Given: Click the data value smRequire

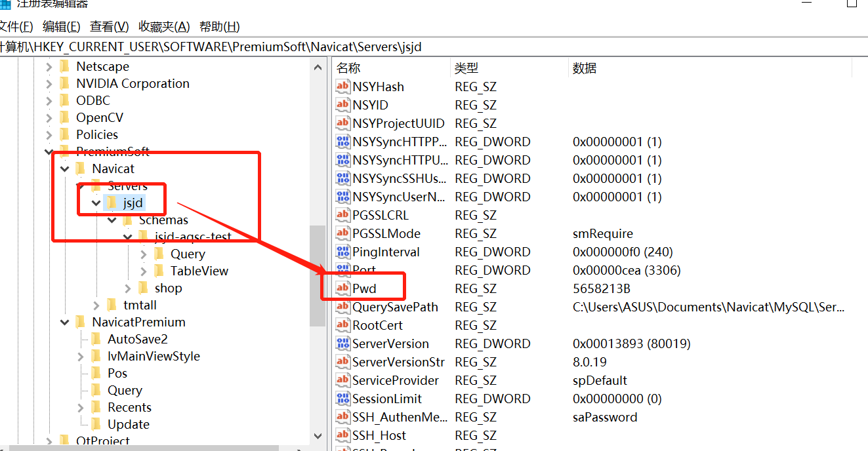Looking at the screenshot, I should [603, 233].
